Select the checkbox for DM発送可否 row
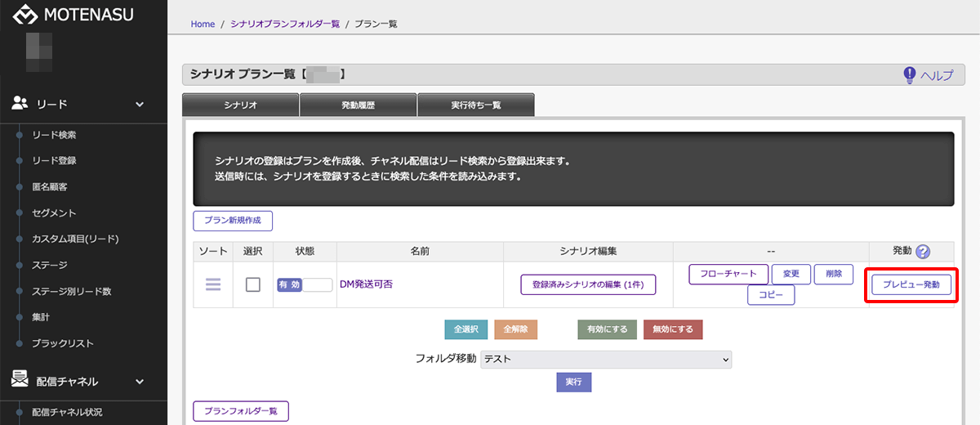The height and width of the screenshot is (425, 980). [253, 284]
